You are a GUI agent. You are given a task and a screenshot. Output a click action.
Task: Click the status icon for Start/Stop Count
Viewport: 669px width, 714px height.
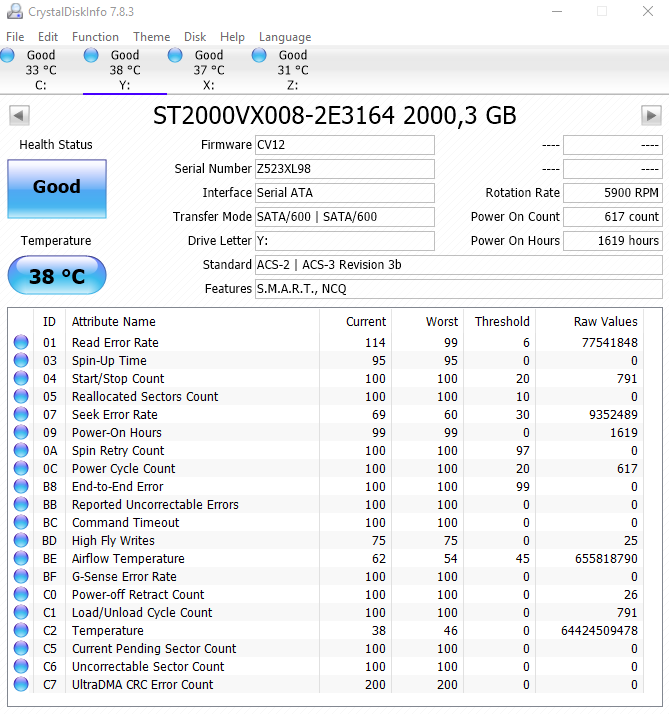click(21, 378)
